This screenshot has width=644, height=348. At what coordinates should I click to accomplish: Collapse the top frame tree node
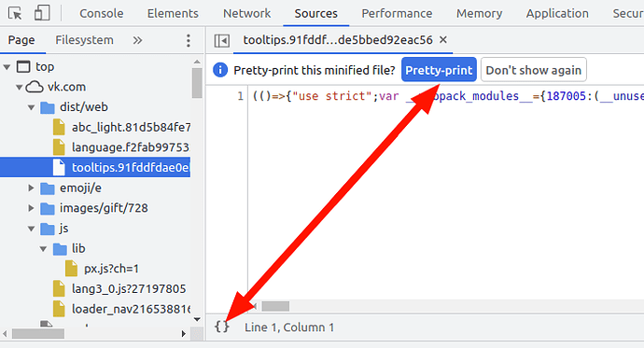pyautogui.click(x=7, y=66)
